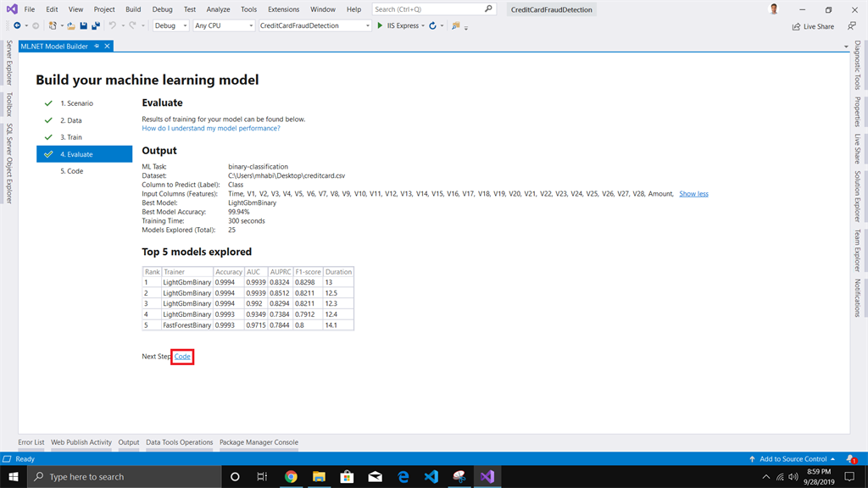This screenshot has width=868, height=488.
Task: Click the Save All toolbar icon
Action: (x=96, y=25)
